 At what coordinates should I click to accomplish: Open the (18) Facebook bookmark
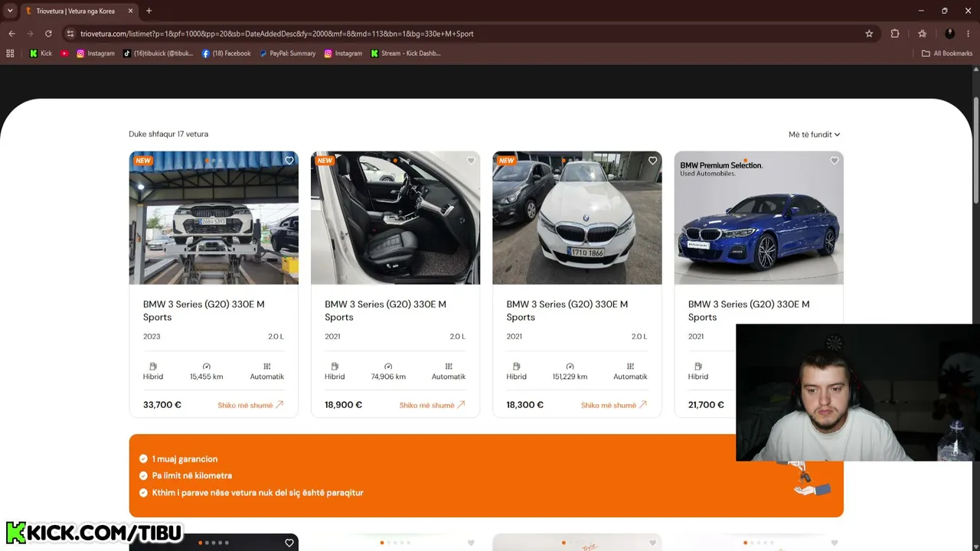click(x=227, y=54)
